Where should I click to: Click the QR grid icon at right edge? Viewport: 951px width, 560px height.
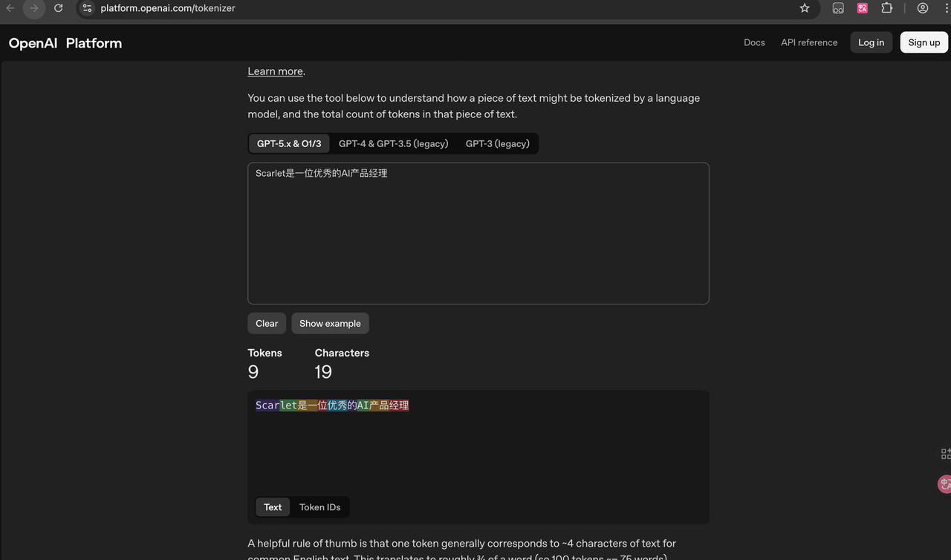click(x=946, y=454)
